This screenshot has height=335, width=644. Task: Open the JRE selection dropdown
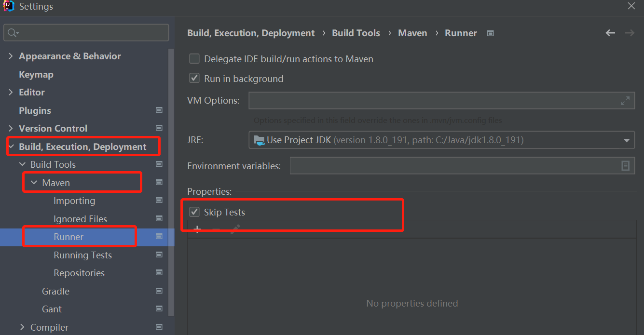pos(627,140)
